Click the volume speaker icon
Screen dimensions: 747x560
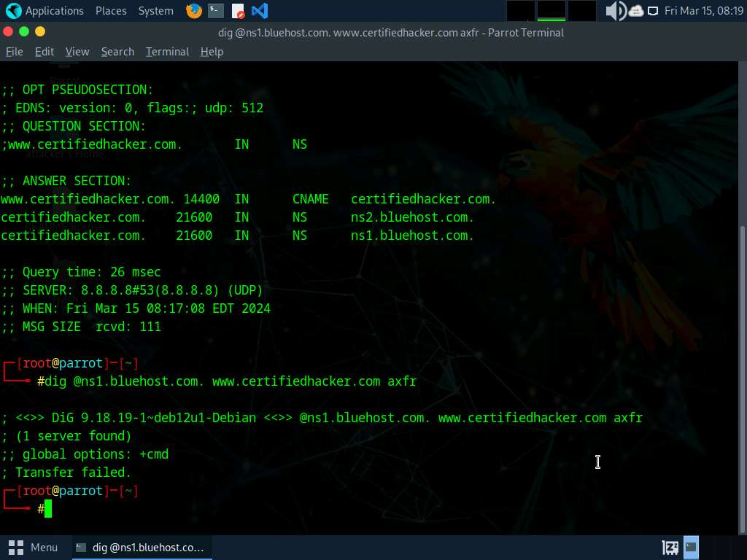(615, 11)
